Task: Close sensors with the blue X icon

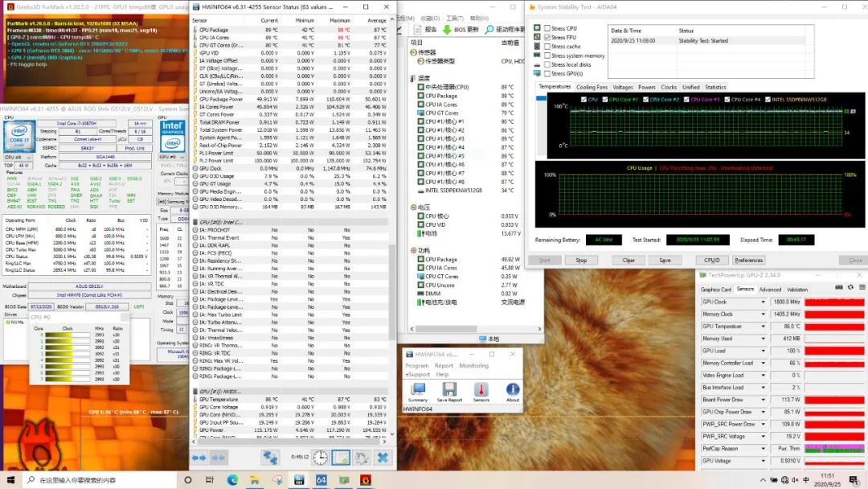Action: 383,457
